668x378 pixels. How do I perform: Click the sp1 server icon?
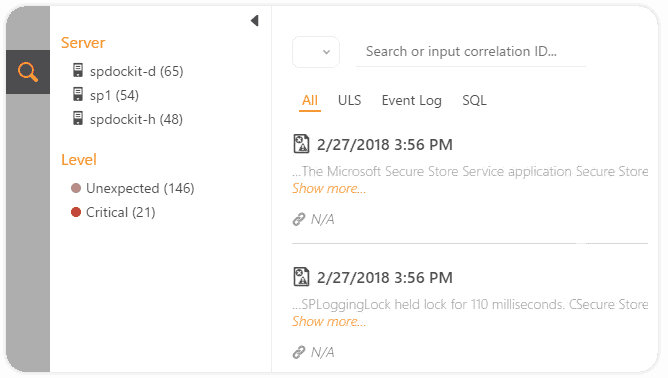78,94
